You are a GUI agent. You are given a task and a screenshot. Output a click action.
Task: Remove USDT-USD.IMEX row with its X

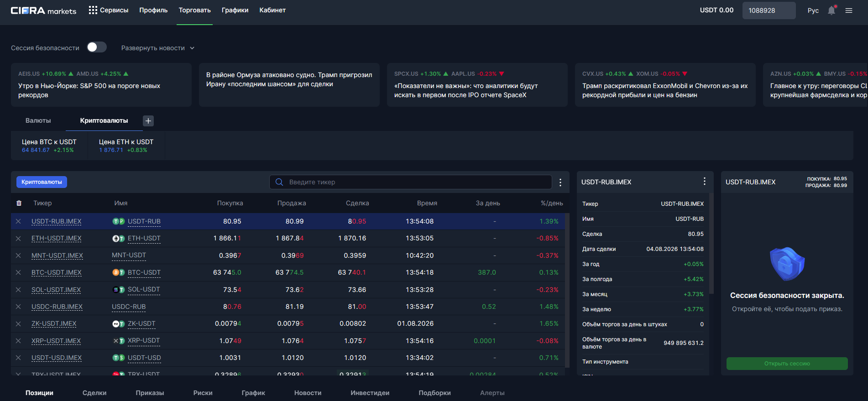tap(18, 358)
